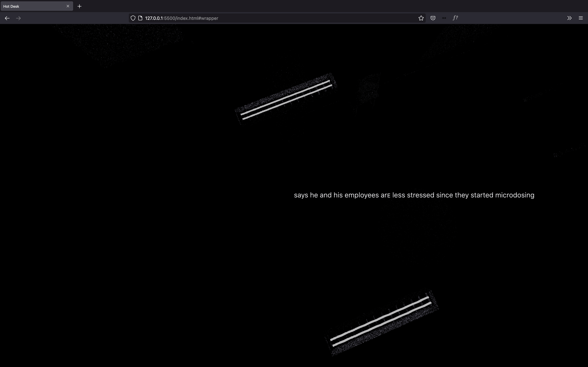This screenshot has height=367, width=588.
Task: Click the double-asterisk extension icon
Action: pos(444,18)
